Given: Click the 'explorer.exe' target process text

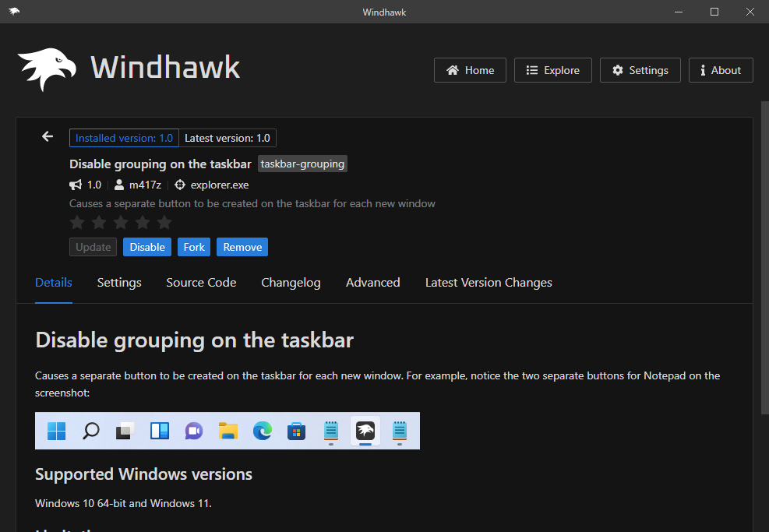Looking at the screenshot, I should click(220, 185).
